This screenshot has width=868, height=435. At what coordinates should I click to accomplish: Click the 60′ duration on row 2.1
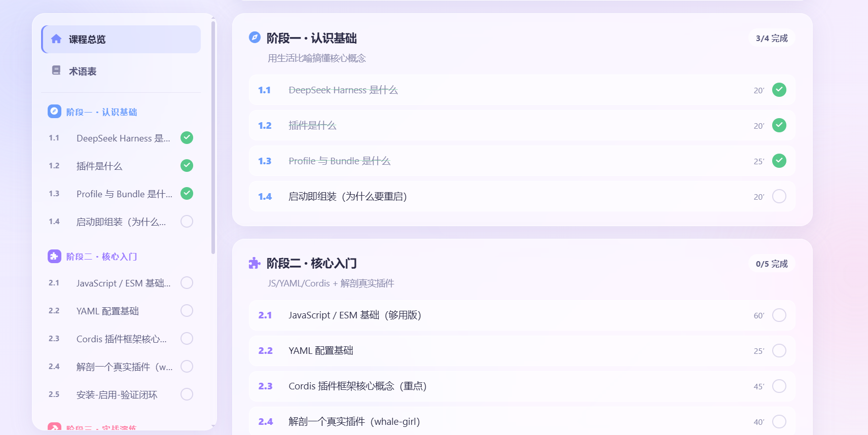click(759, 315)
